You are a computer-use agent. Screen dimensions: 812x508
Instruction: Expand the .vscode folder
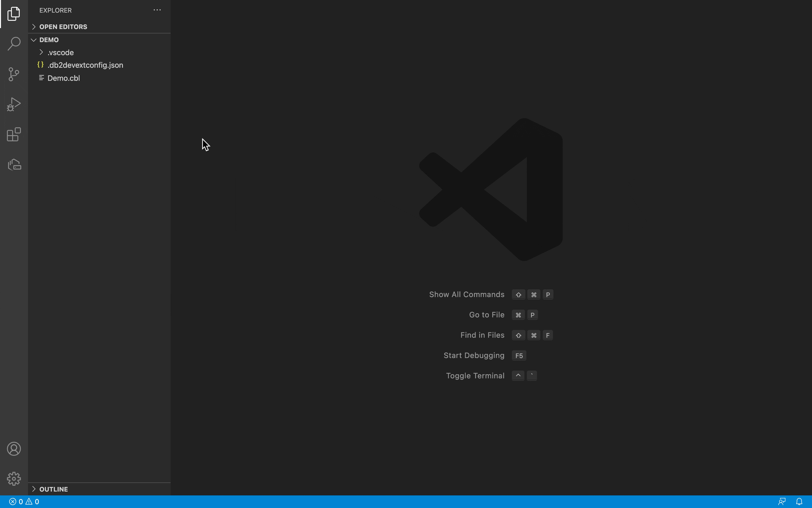click(41, 52)
